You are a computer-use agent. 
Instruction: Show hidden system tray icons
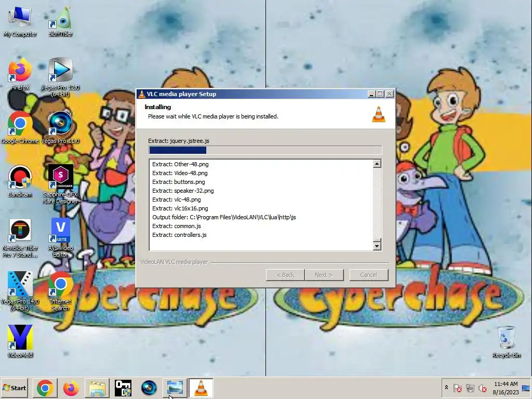tap(446, 388)
